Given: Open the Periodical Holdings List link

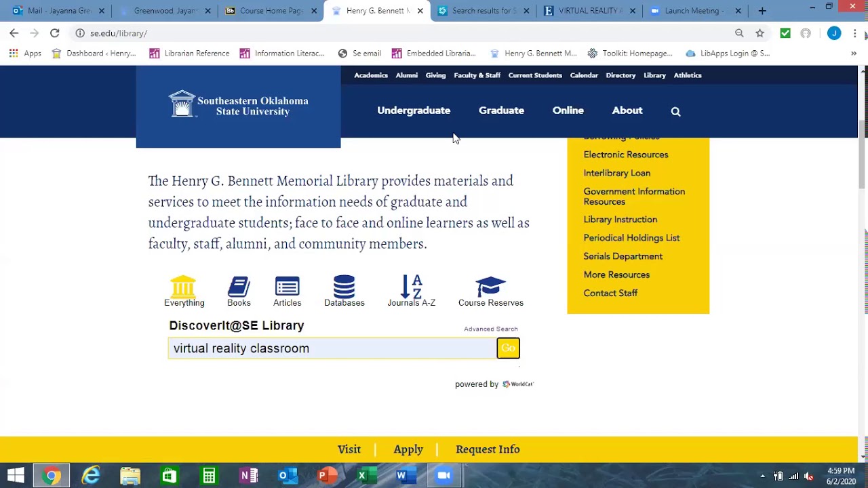Looking at the screenshot, I should coord(631,238).
